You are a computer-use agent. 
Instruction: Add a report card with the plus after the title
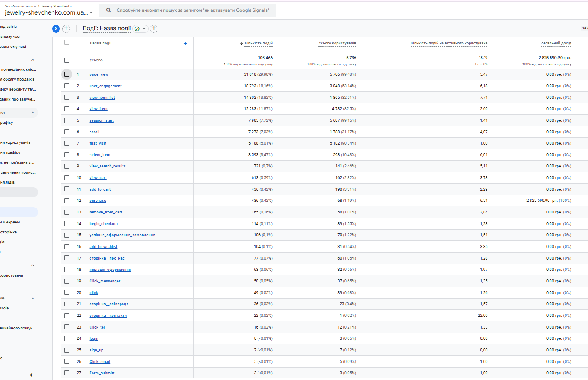154,29
